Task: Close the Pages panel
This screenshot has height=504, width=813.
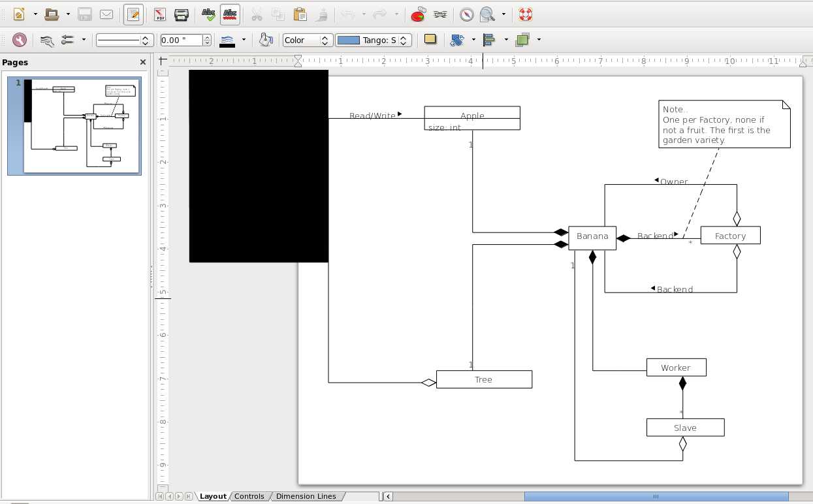Action: tap(143, 62)
